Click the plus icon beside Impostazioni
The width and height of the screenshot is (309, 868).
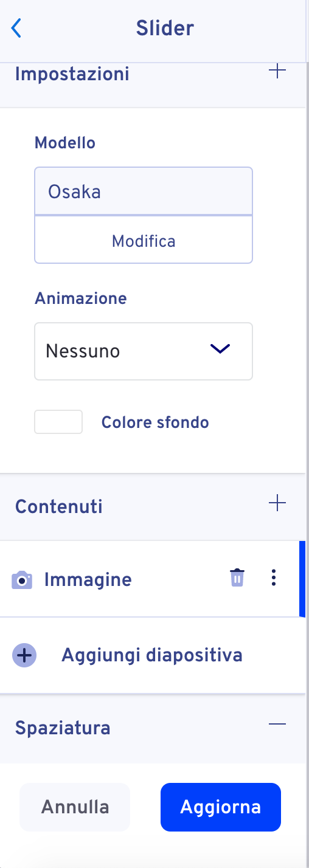click(277, 71)
